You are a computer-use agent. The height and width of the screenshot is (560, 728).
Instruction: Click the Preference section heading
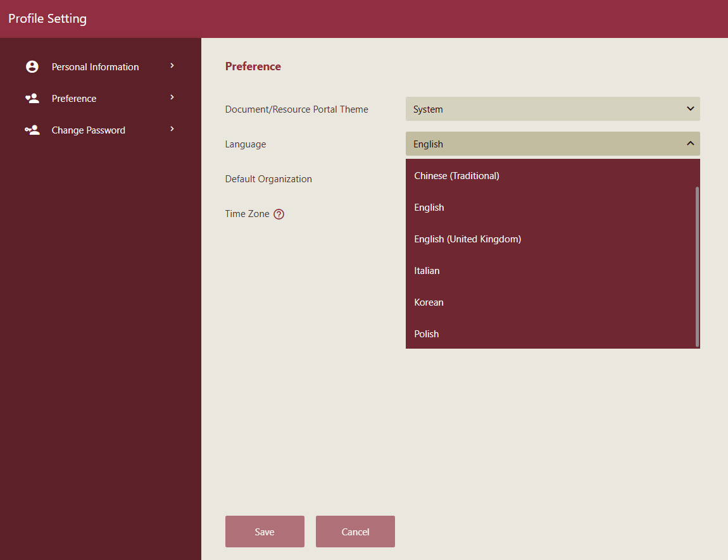coord(253,66)
